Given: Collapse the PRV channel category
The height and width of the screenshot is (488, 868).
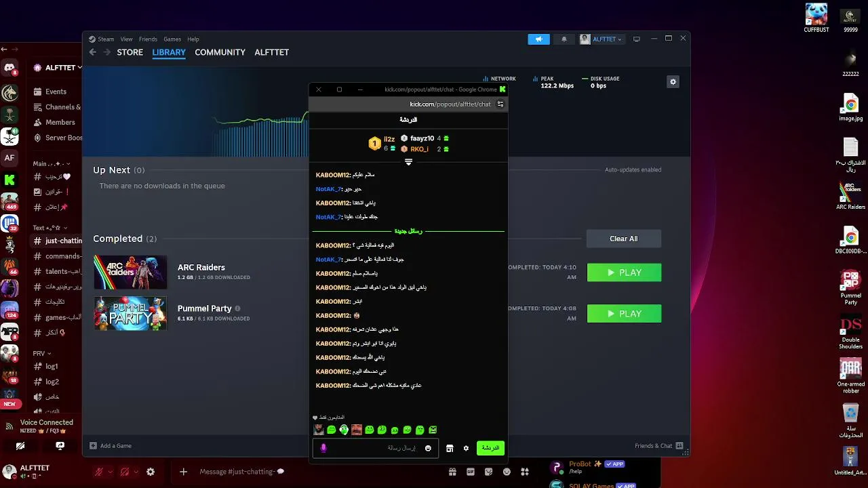Looking at the screenshot, I should [42, 353].
